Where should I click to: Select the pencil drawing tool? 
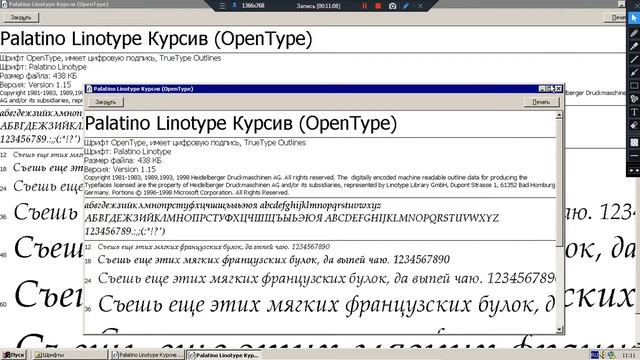point(634,33)
